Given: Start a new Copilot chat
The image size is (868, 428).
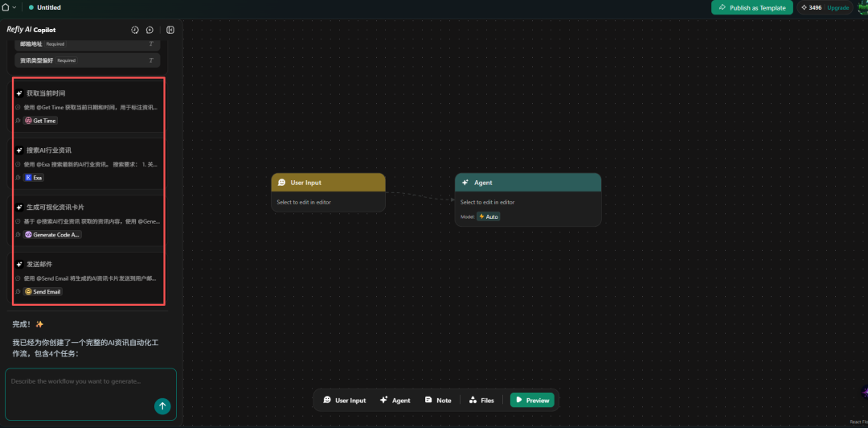Looking at the screenshot, I should (x=149, y=30).
